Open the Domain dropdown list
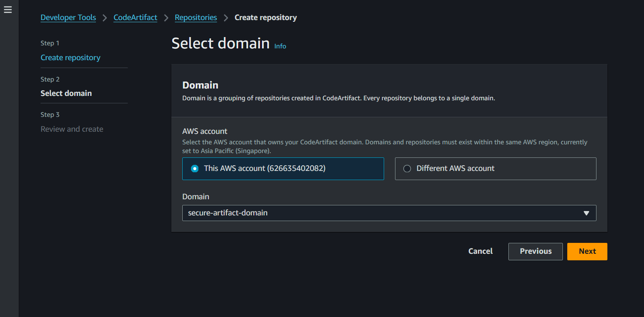 [389, 213]
